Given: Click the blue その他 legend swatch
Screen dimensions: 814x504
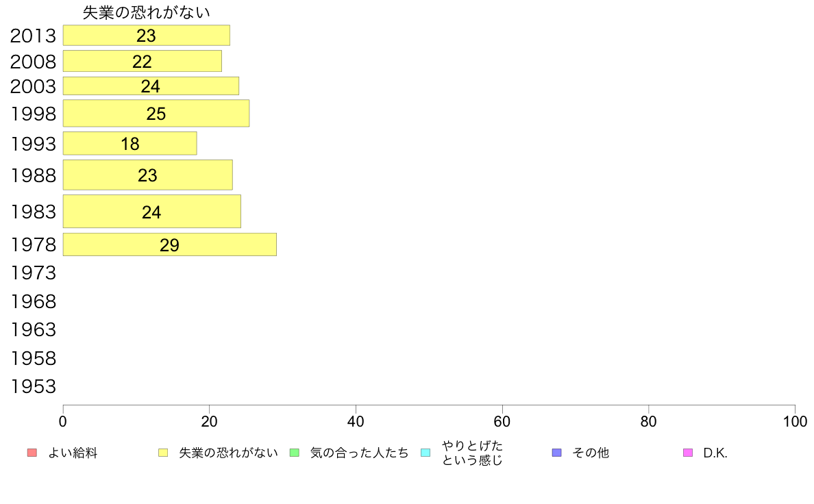Looking at the screenshot, I should coord(557,453).
